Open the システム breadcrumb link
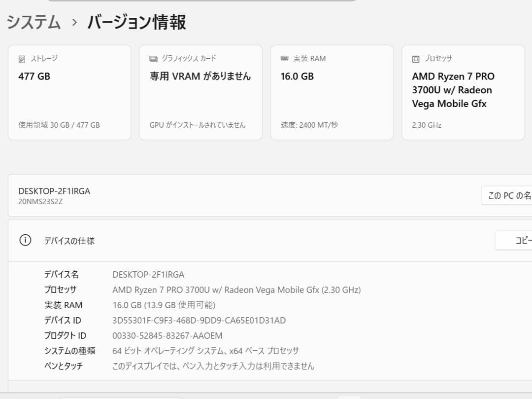The width and height of the screenshot is (532, 399). (33, 23)
